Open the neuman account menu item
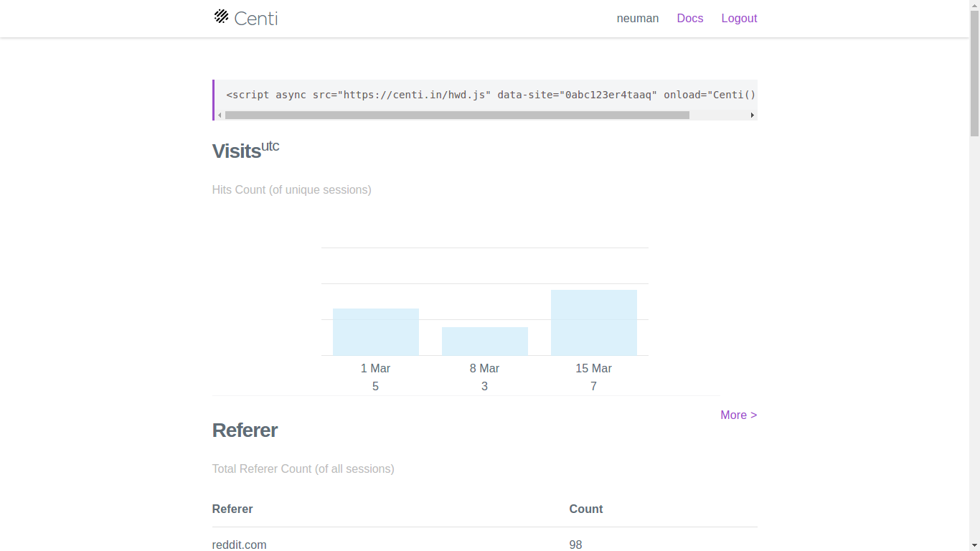 tap(637, 19)
